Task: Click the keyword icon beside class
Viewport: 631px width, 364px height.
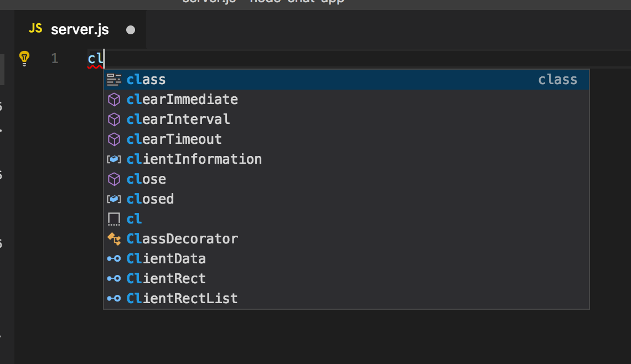Action: [x=114, y=80]
